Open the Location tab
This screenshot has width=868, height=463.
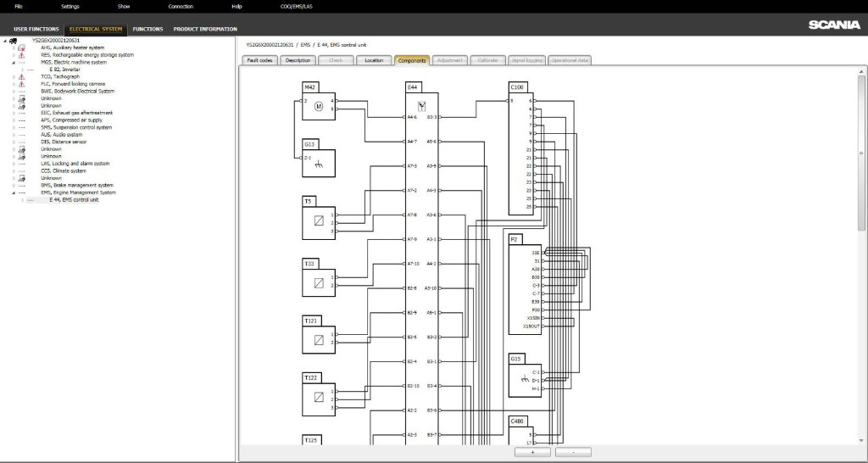coord(374,60)
